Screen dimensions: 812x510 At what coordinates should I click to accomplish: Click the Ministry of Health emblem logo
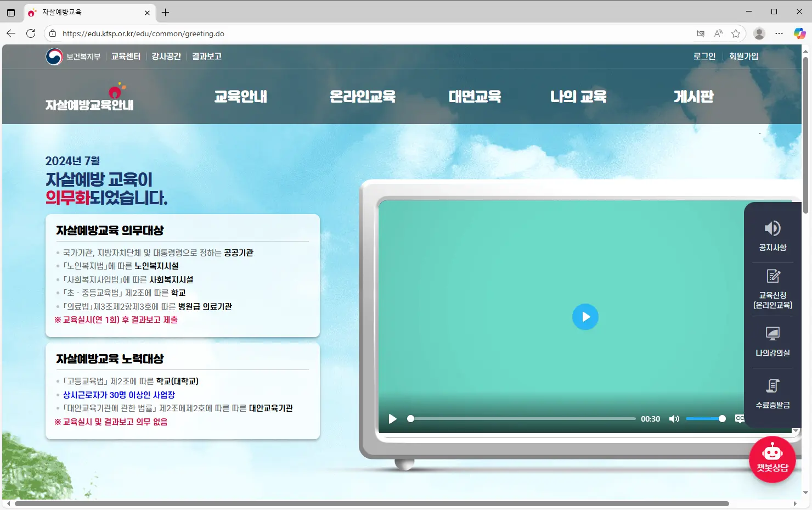(53, 55)
